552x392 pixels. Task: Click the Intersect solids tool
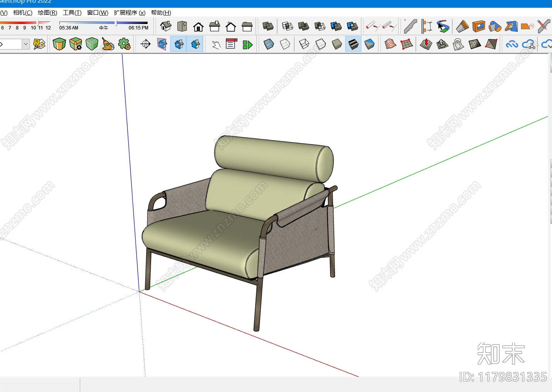[x=287, y=26]
